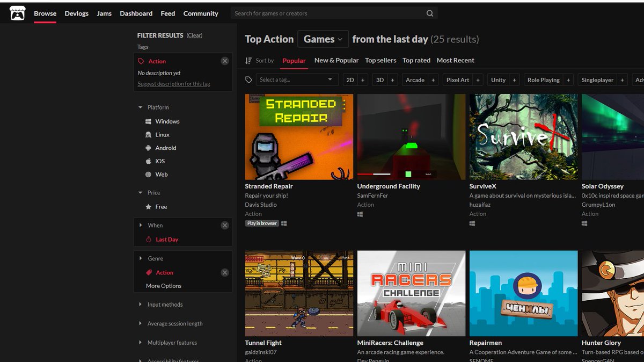Open the Stranded Repair title link
This screenshot has width=644, height=362.
[269, 186]
